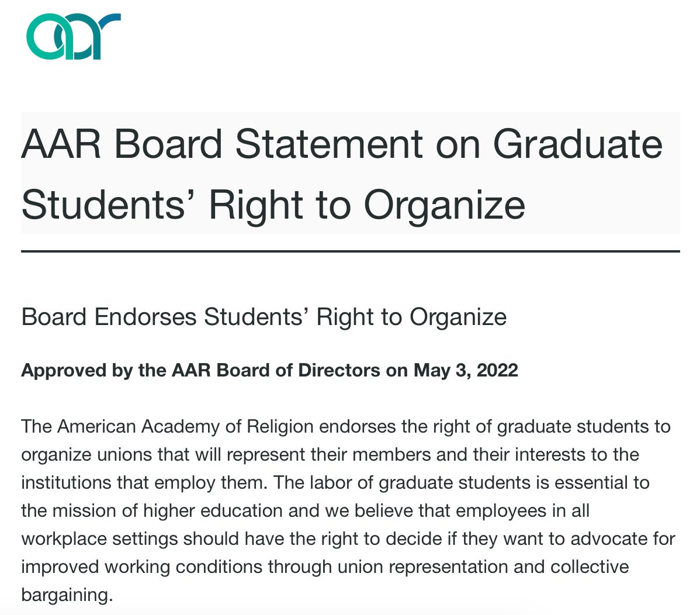Click the date 'May 3, 2022'
This screenshot has width=700, height=615.
coord(466,370)
